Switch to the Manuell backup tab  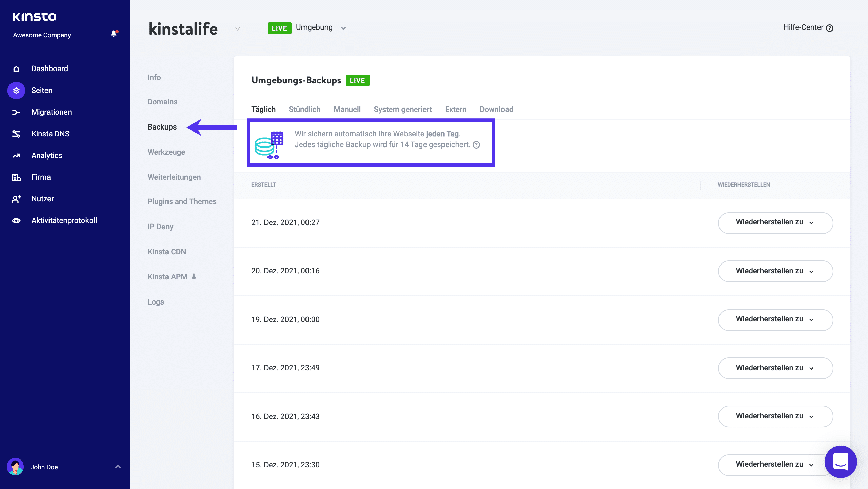(x=347, y=109)
